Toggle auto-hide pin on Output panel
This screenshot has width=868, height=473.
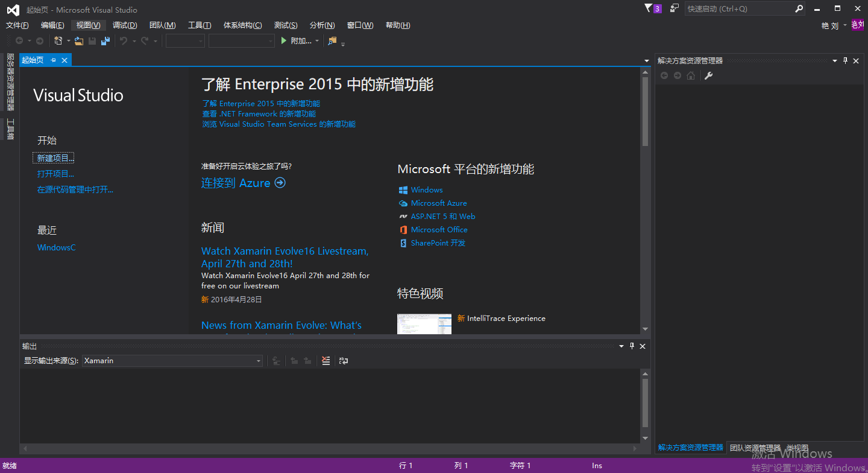click(632, 346)
